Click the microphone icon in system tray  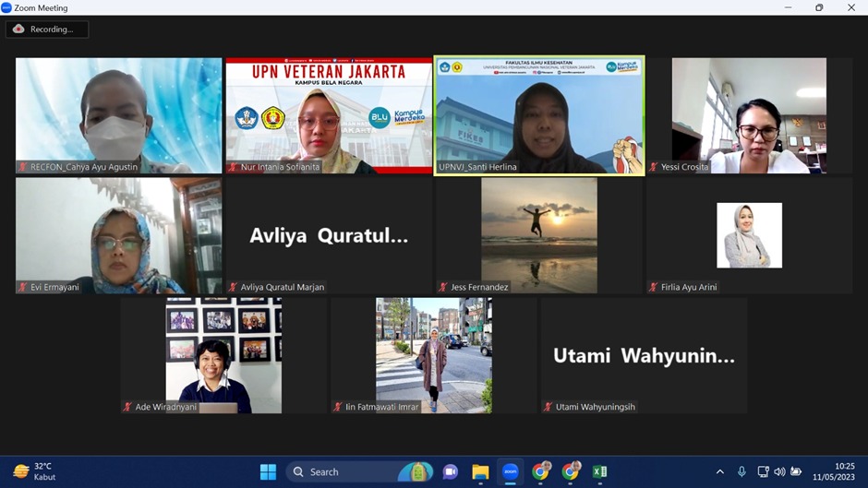[x=741, y=472]
